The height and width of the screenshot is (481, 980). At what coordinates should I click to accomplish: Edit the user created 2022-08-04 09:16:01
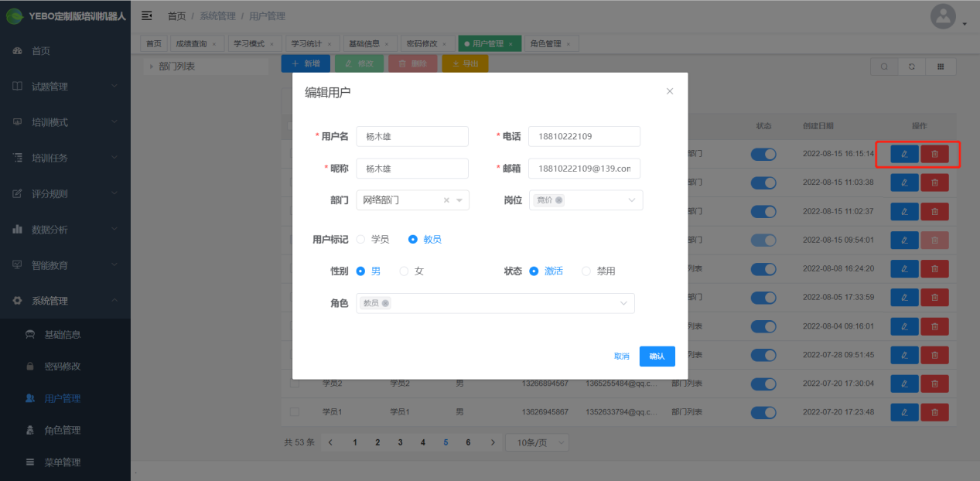(x=904, y=326)
